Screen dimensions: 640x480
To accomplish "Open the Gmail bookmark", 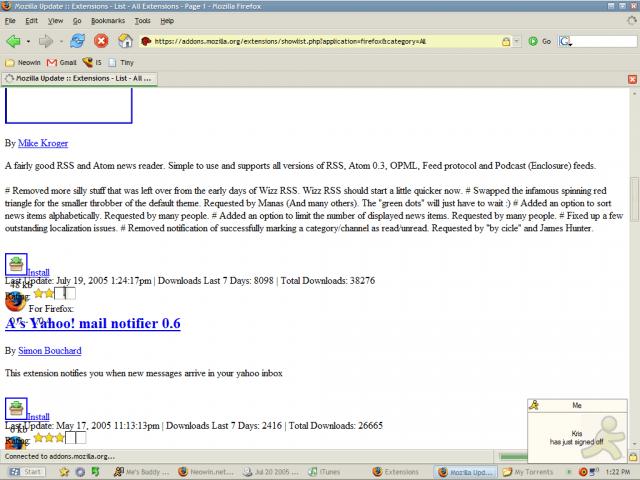I will 62,62.
